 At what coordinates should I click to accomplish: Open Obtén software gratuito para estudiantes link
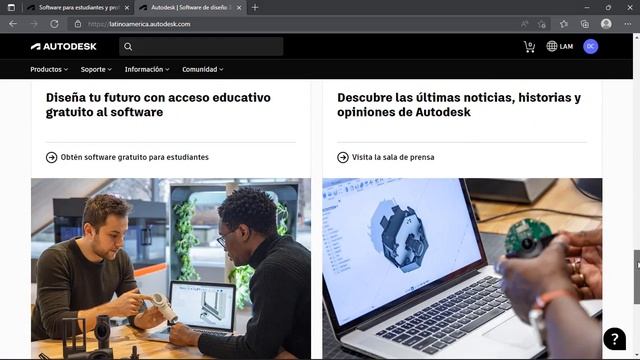(135, 157)
